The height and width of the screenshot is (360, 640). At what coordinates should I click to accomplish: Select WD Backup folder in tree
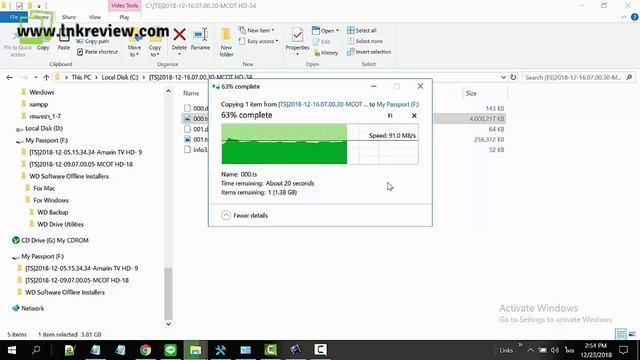[53, 212]
